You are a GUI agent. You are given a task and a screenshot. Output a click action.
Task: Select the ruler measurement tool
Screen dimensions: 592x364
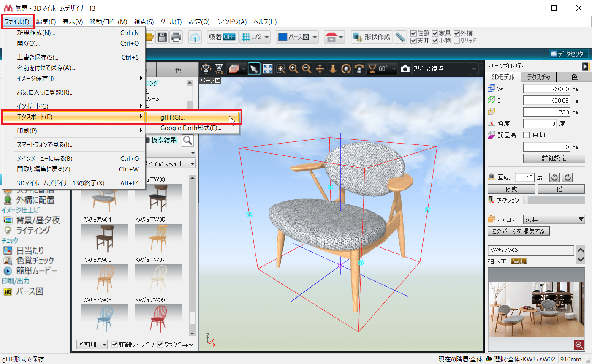point(400,37)
